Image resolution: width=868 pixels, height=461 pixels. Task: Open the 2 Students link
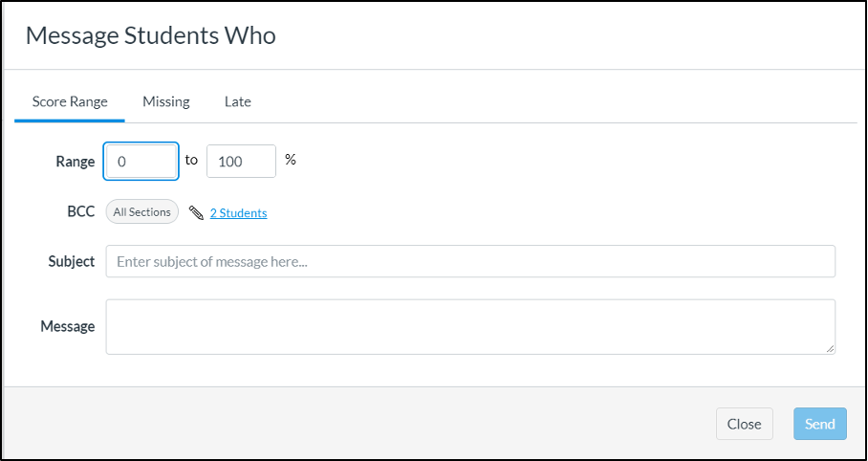coord(238,213)
